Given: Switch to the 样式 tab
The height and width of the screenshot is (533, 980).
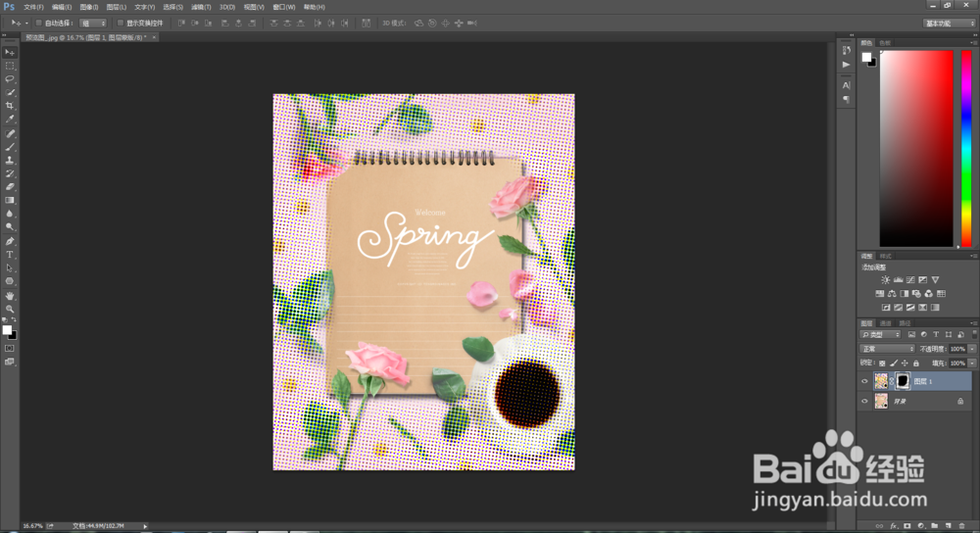Looking at the screenshot, I should [x=886, y=256].
